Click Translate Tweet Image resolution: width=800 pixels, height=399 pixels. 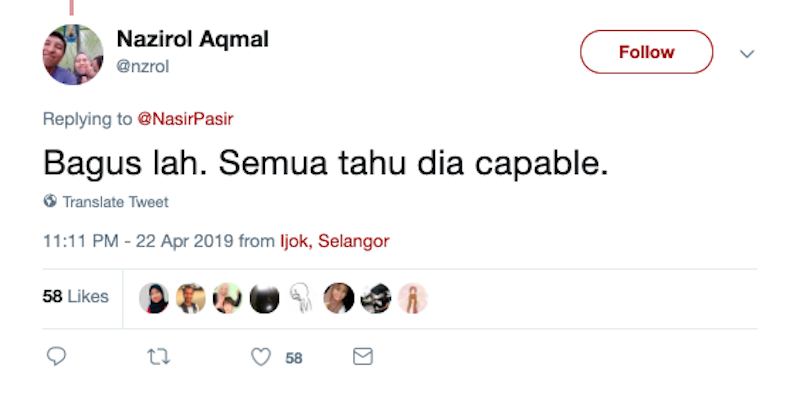tap(115, 202)
